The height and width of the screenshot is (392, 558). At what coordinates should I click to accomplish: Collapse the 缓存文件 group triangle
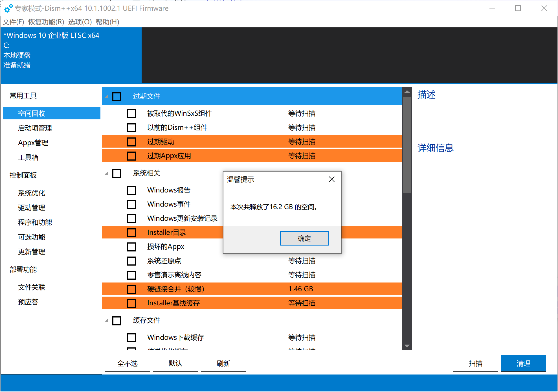pyautogui.click(x=107, y=321)
